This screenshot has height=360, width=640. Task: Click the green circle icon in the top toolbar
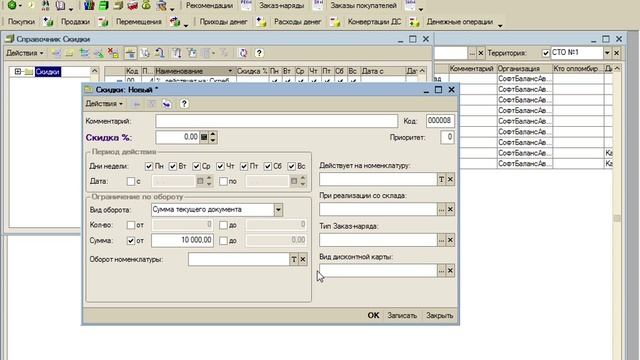click(x=12, y=5)
